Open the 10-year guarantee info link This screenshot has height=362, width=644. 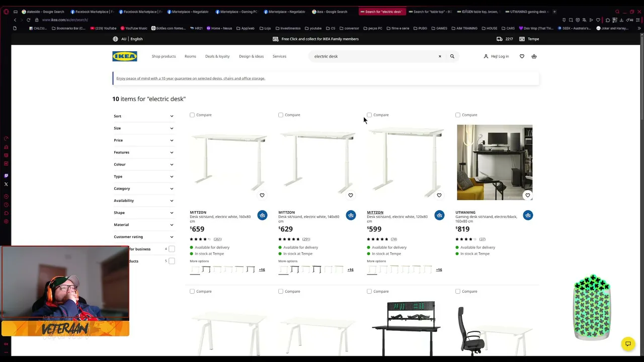click(x=191, y=78)
